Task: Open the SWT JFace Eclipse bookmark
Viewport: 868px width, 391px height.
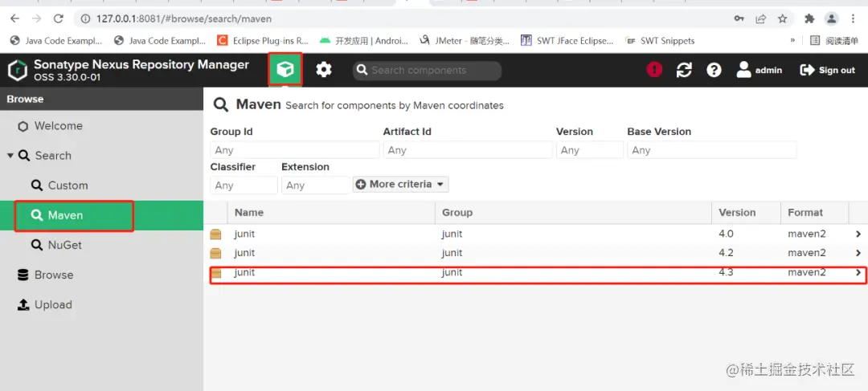Action: pos(567,40)
